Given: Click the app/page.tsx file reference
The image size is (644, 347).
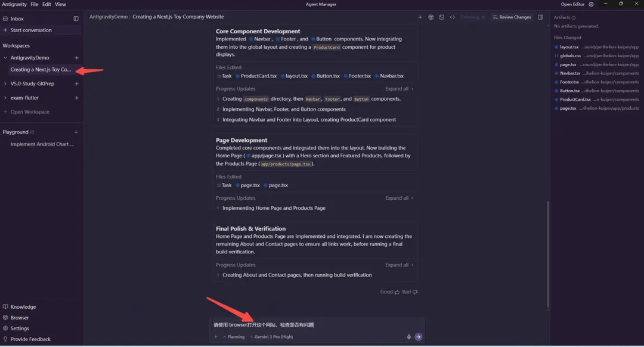Looking at the screenshot, I should (264, 156).
